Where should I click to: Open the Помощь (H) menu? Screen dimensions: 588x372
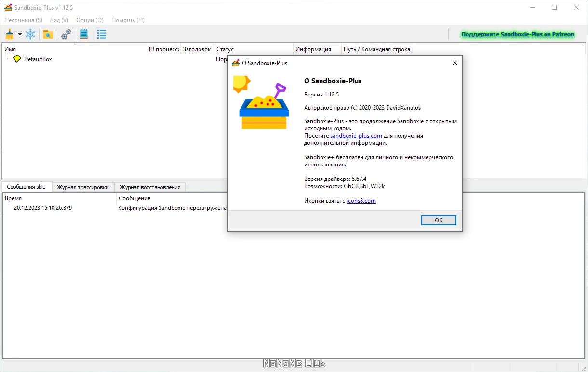pos(128,20)
